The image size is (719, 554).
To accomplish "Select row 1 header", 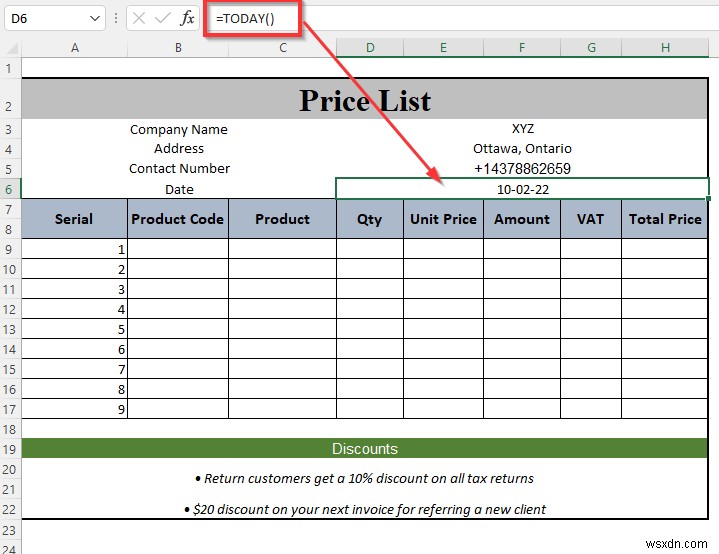I will click(x=9, y=68).
